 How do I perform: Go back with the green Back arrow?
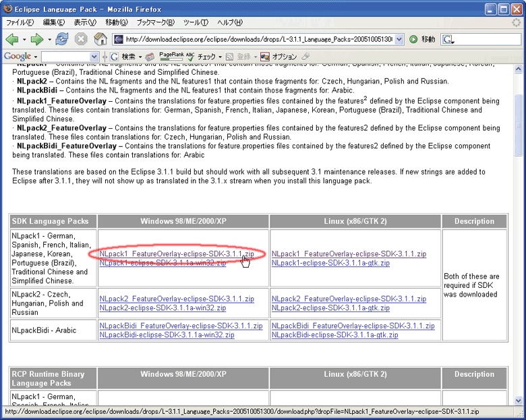[12, 40]
